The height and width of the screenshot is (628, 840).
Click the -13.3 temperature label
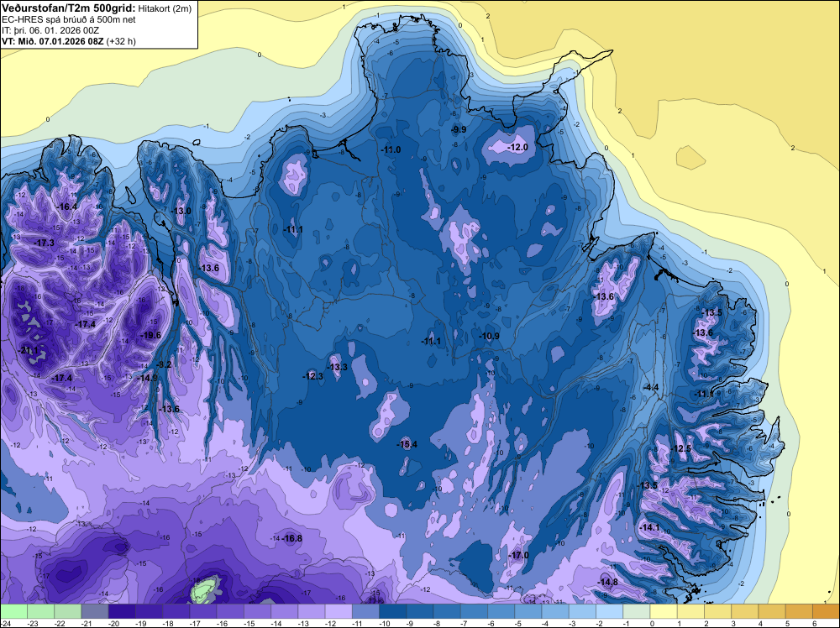coord(338,367)
